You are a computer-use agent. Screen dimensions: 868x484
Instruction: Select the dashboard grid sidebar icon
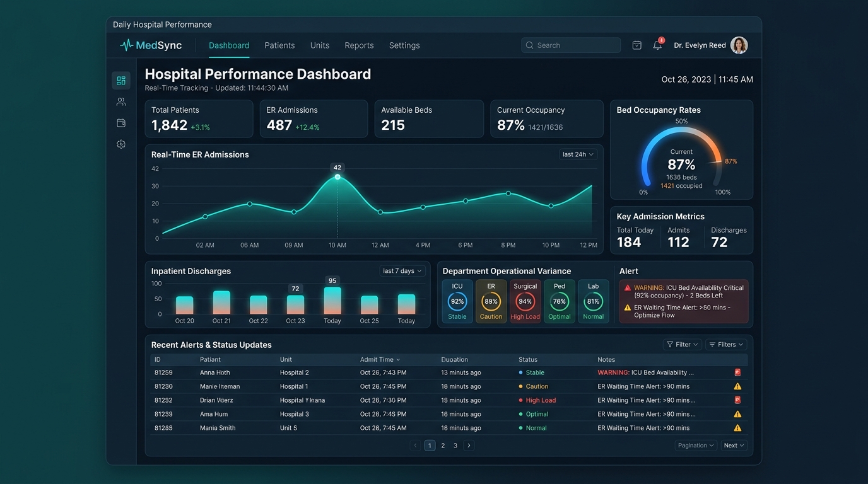coord(121,81)
